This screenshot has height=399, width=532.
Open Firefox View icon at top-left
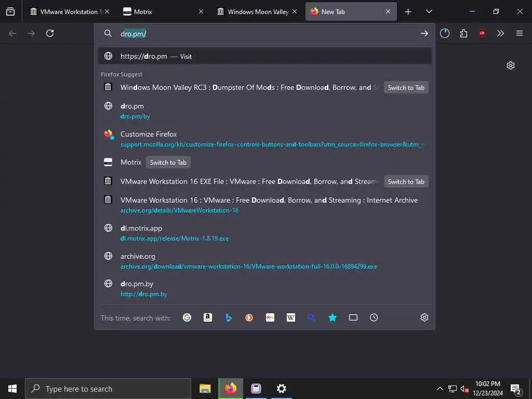pos(10,11)
